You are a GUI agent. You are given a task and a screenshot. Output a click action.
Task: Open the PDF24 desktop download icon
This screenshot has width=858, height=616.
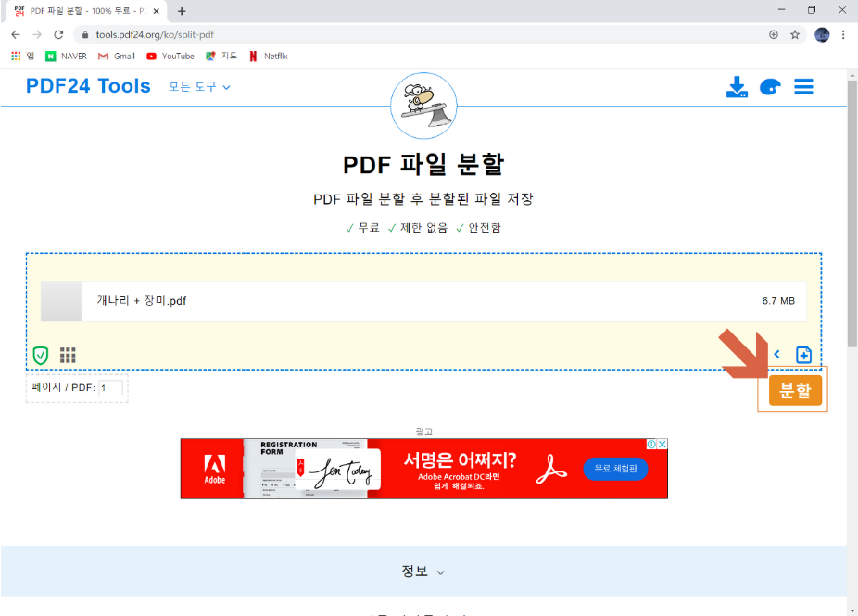tap(737, 87)
